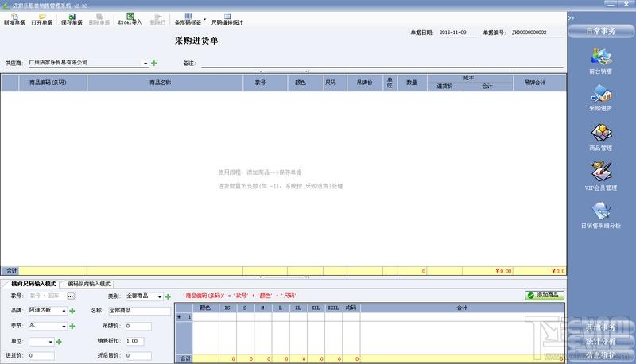Open 日销售明细分析 daily sales analysis
Viewport: 636px width, 364px height.
(601, 215)
